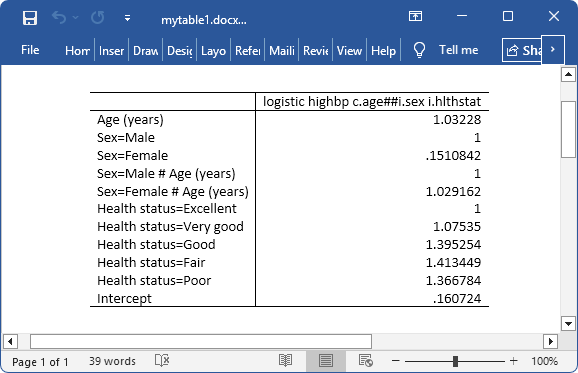Open Ribbon Display Options
Image resolution: width=578 pixels, height=373 pixels.
click(415, 16)
